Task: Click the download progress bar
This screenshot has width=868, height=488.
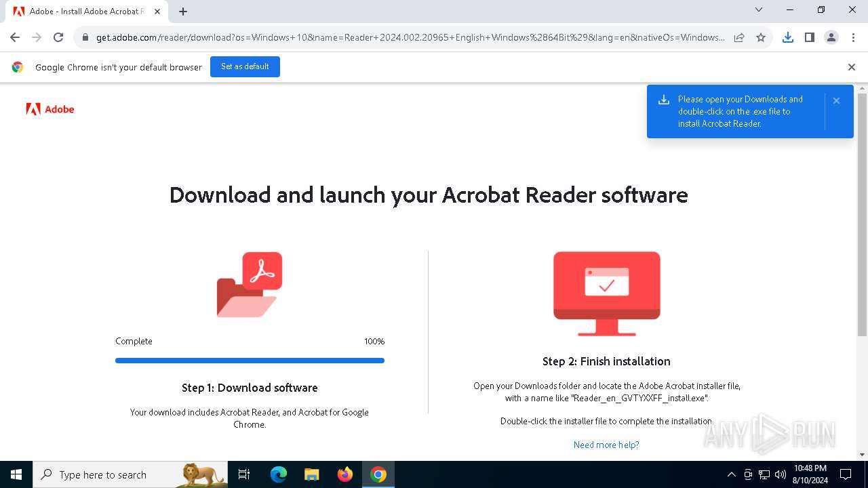Action: click(250, 361)
